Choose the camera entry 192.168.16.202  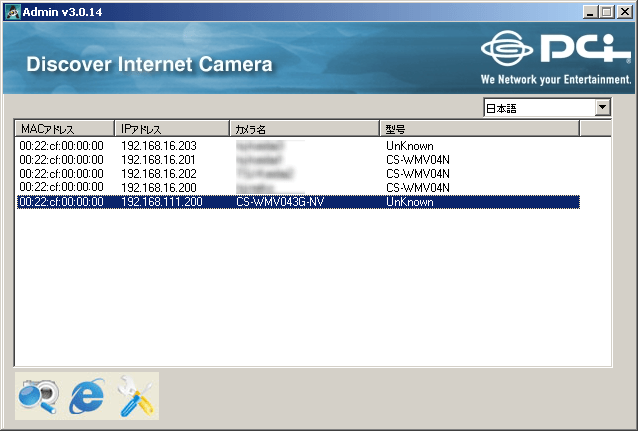pos(158,174)
